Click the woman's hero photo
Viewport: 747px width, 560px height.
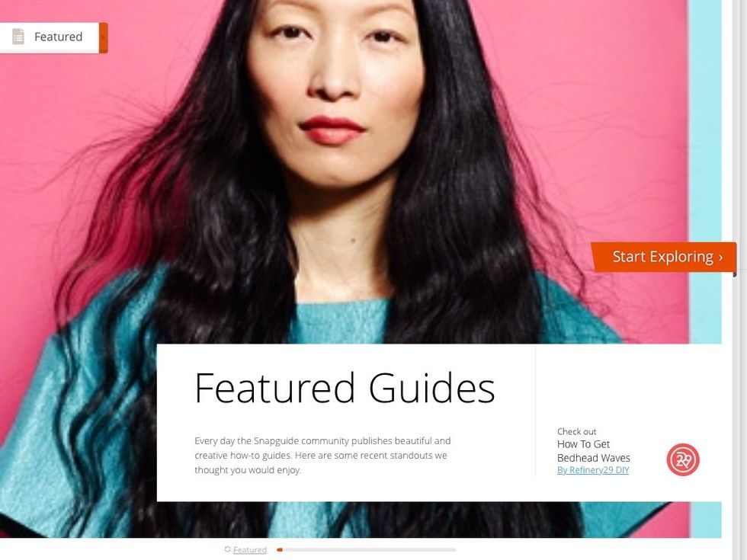coord(345,171)
